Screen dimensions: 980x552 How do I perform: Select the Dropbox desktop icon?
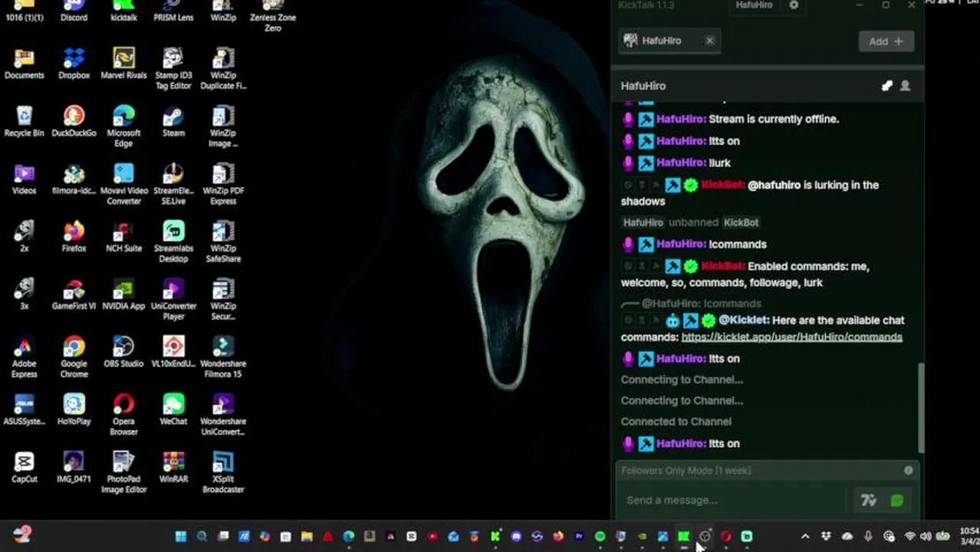coord(74,63)
